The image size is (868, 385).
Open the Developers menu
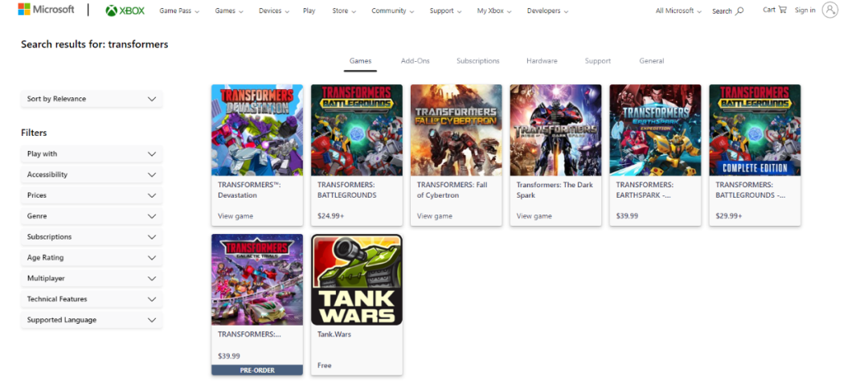[547, 10]
